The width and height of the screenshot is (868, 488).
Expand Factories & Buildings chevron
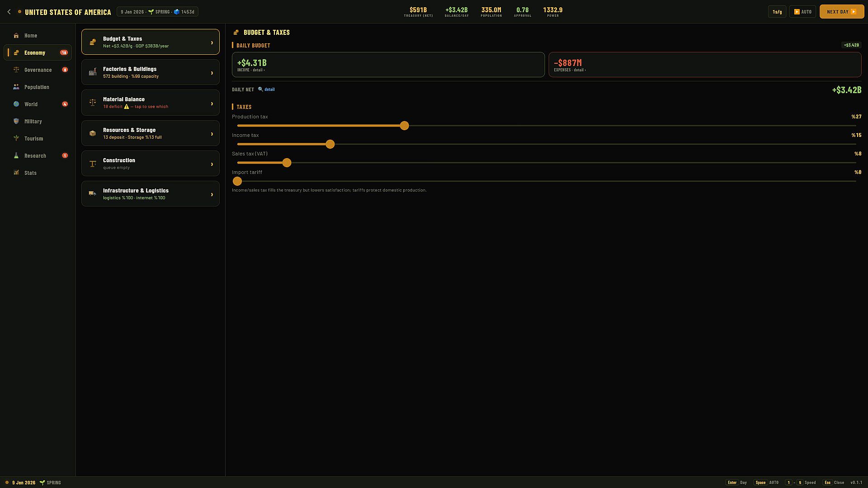pos(212,73)
